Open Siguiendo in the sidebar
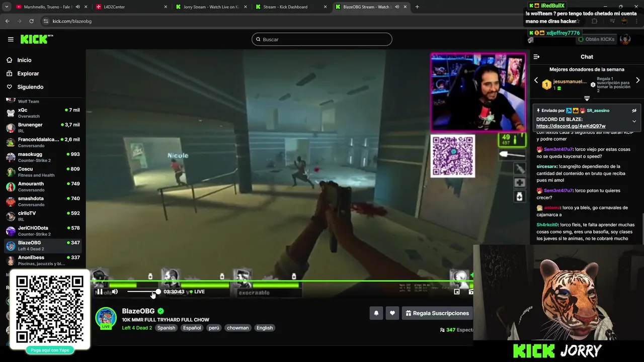The height and width of the screenshot is (362, 644). (30, 87)
